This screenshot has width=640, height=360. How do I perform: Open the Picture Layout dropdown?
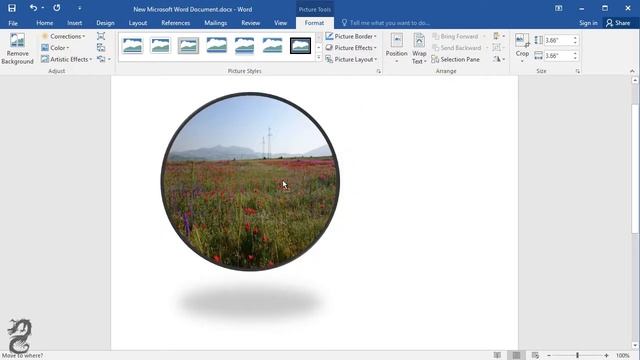tap(351, 59)
